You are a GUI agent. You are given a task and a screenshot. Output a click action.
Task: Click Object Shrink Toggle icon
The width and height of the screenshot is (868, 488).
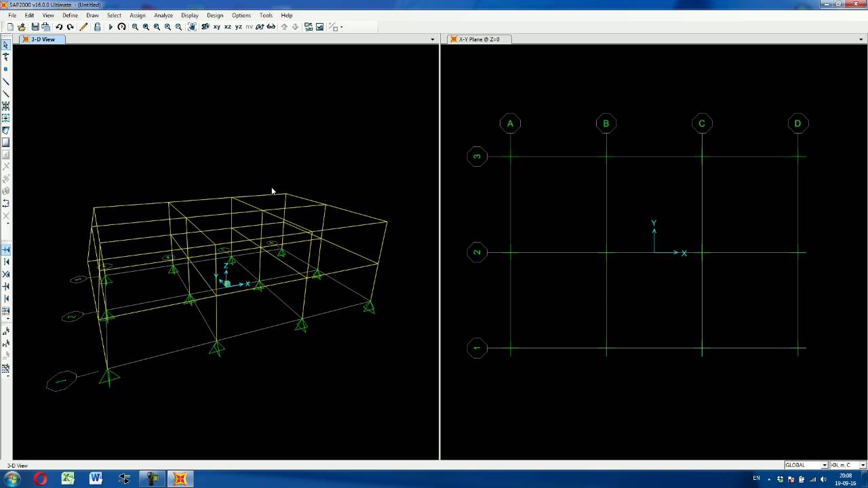309,27
